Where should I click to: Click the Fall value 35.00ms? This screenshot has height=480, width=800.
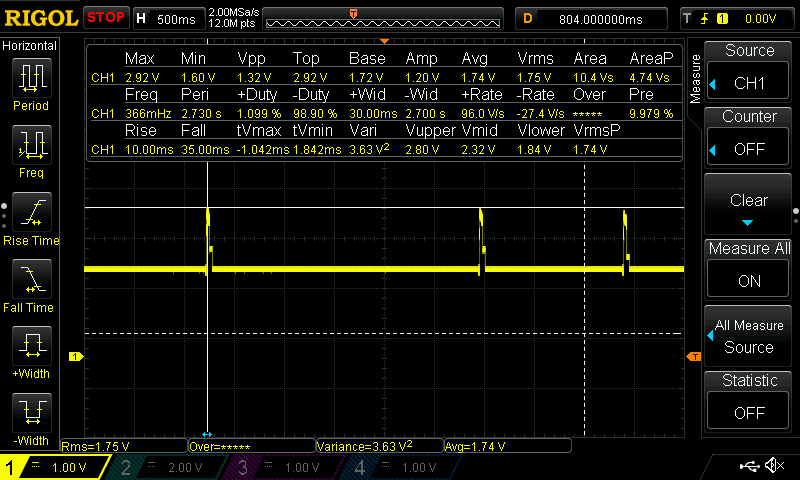205,150
